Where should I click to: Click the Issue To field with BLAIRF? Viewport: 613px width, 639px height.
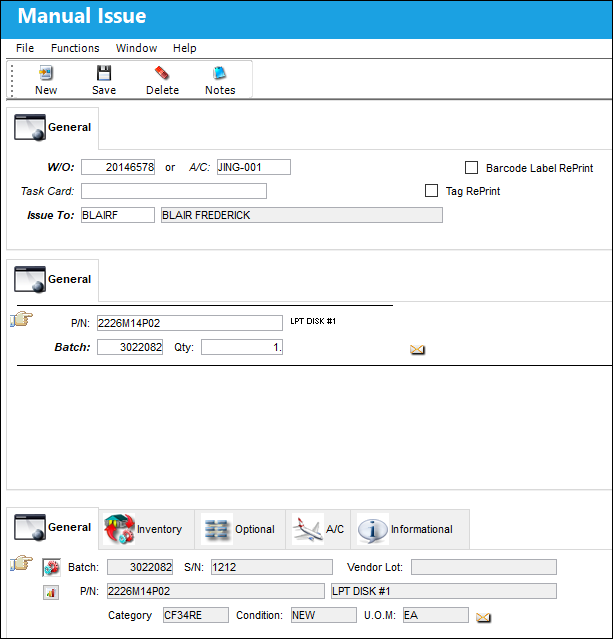coord(118,215)
